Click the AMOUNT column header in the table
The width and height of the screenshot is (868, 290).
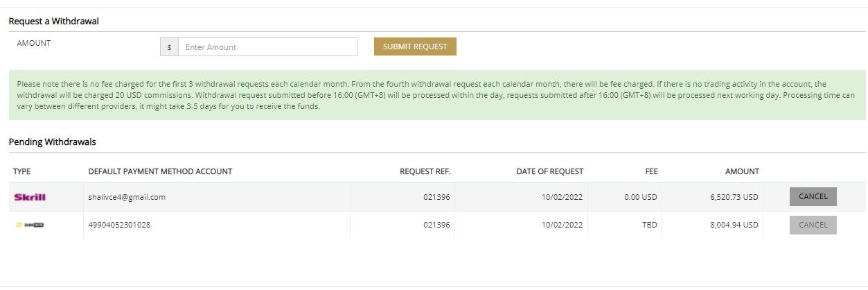[742, 171]
